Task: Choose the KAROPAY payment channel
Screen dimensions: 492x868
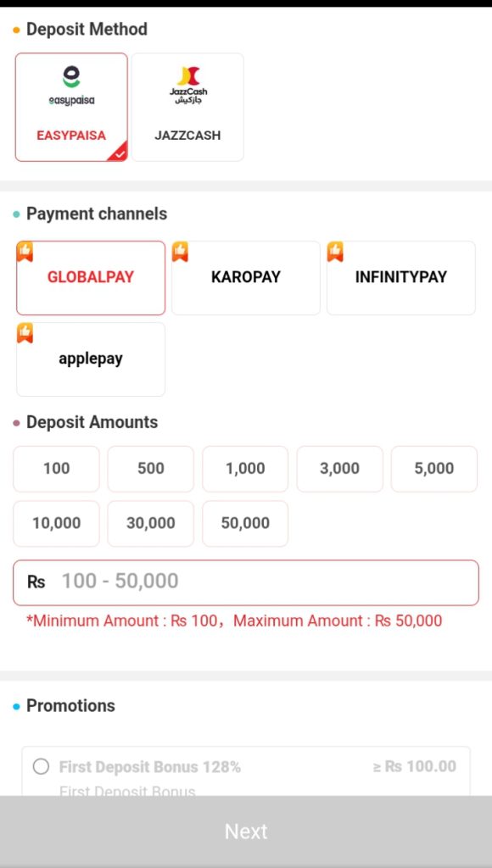Action: click(246, 278)
